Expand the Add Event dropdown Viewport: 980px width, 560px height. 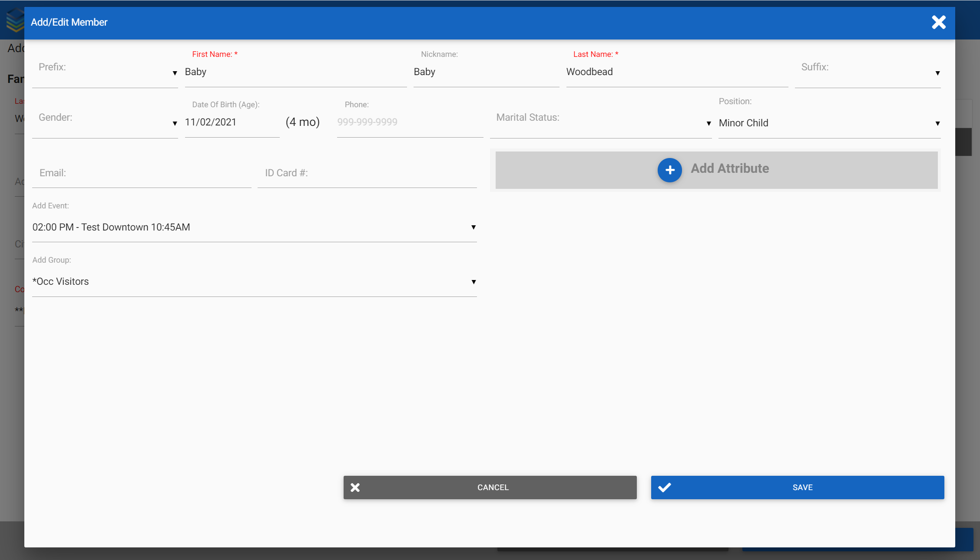point(255,227)
